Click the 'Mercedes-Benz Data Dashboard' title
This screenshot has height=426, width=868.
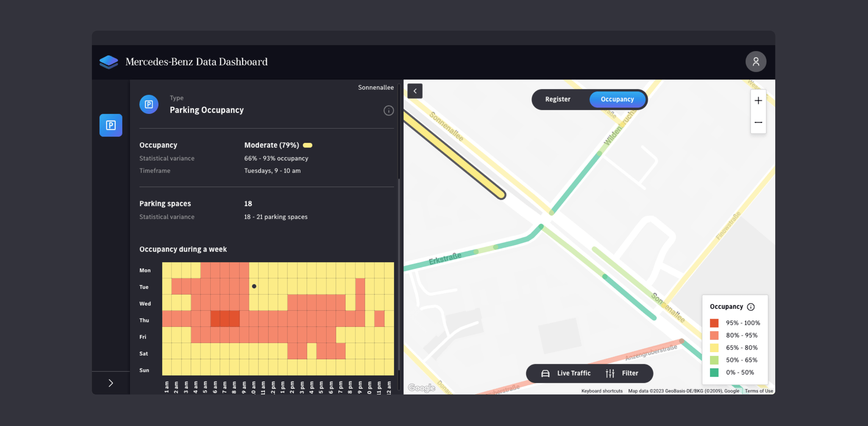tap(197, 62)
